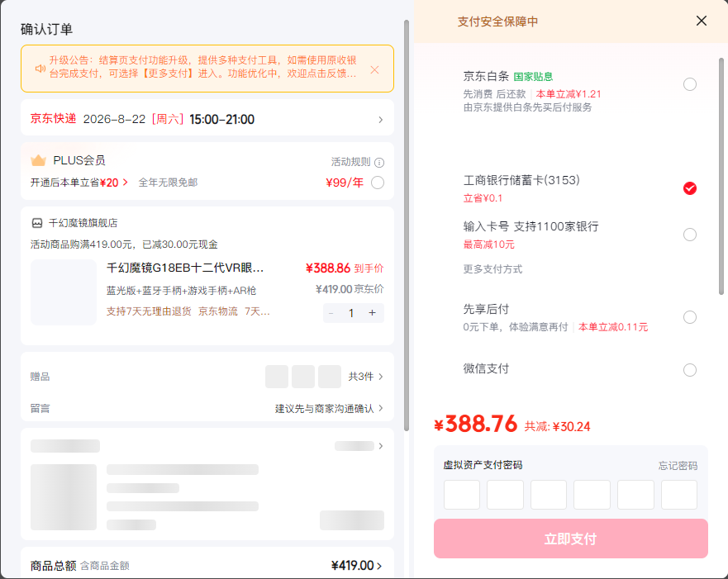Click 立即支付 button
Screen dimensions: 728x579
pyautogui.click(x=571, y=539)
